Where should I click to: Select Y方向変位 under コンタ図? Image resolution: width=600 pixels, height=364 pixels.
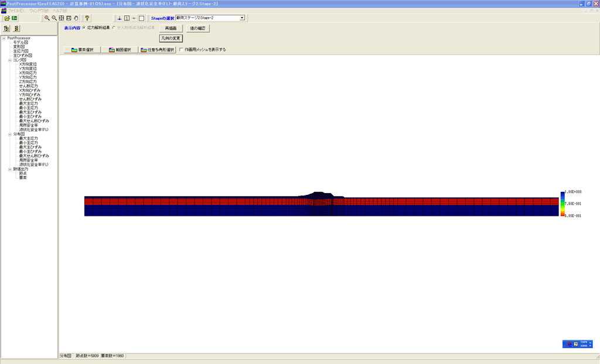(28, 68)
